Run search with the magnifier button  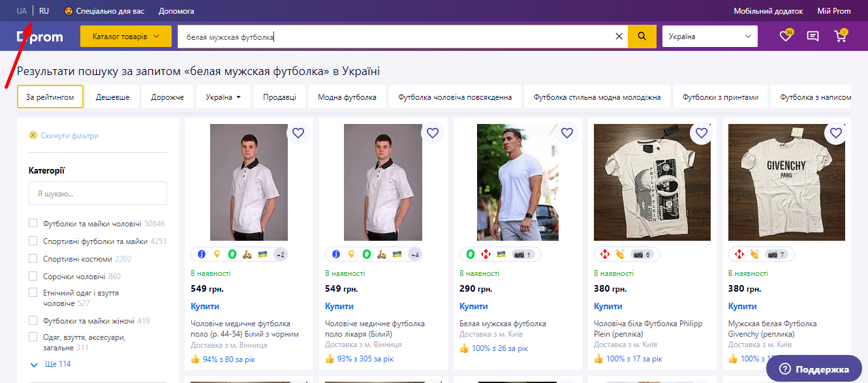pos(642,37)
